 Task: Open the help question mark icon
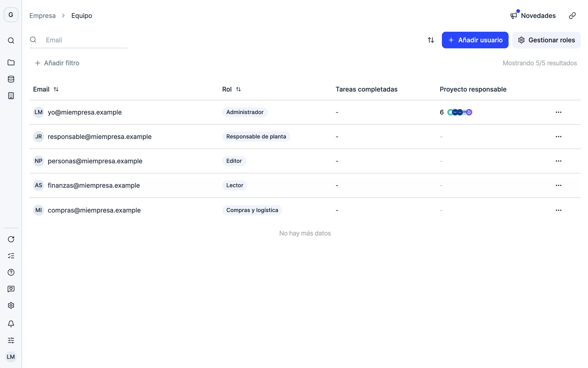[x=11, y=272]
